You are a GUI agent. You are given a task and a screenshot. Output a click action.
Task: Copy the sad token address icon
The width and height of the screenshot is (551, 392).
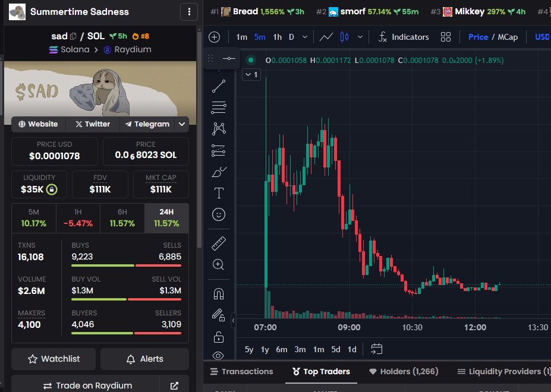73,36
